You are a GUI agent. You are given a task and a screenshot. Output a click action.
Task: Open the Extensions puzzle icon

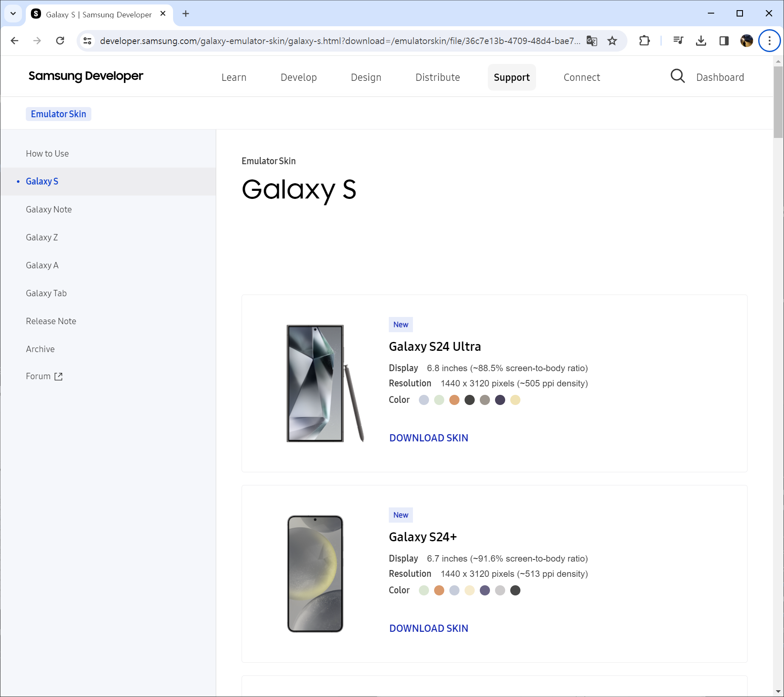tap(644, 41)
